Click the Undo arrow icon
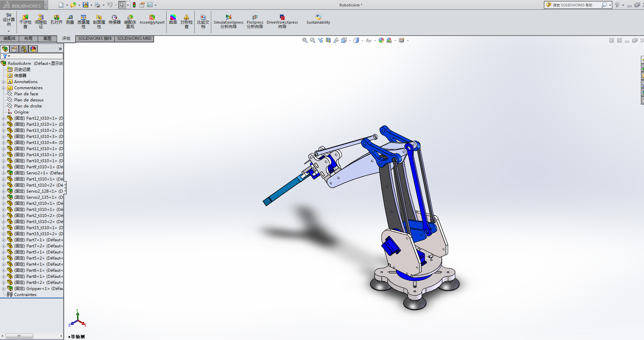Screen dimensions: 644x340 (x=110, y=5)
